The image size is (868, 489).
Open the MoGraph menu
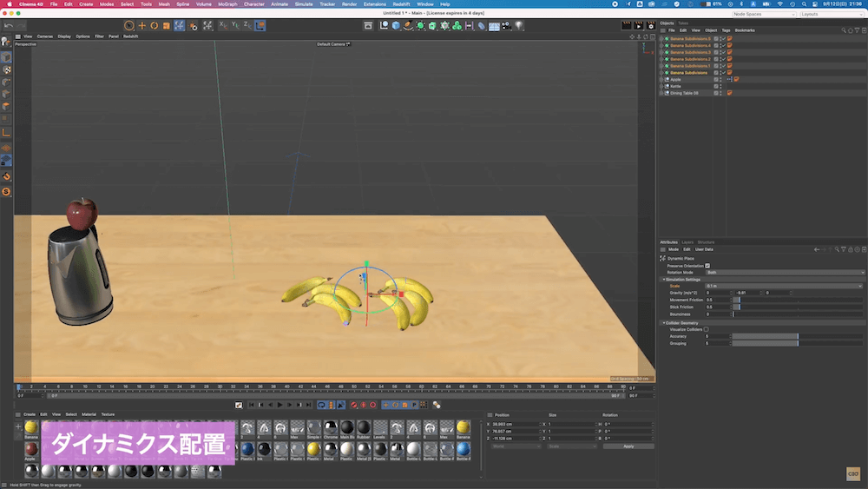pyautogui.click(x=227, y=4)
